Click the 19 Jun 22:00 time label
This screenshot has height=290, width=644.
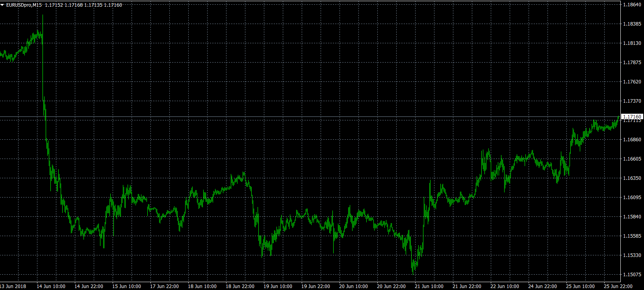[316, 286]
